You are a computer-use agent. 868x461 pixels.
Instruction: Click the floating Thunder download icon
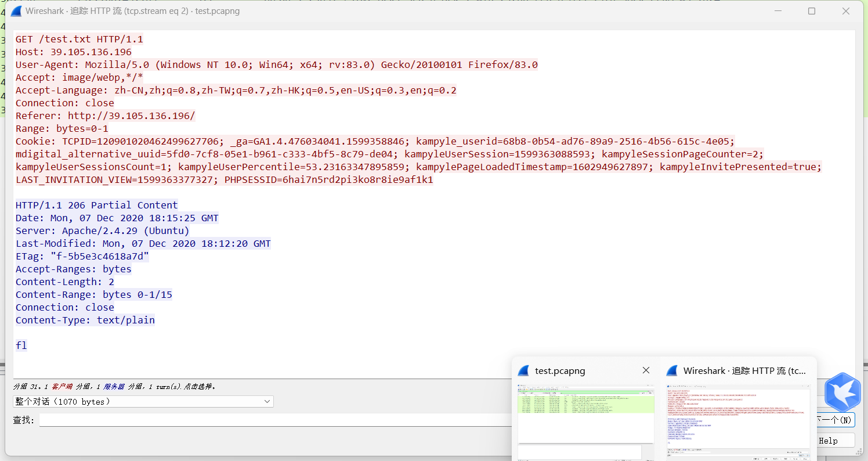point(842,392)
